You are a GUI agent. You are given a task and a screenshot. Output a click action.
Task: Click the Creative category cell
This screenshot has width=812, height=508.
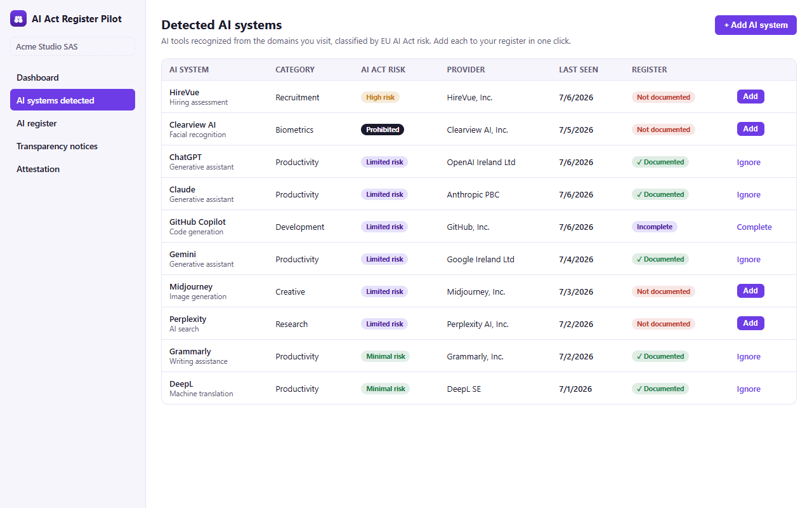(x=290, y=291)
